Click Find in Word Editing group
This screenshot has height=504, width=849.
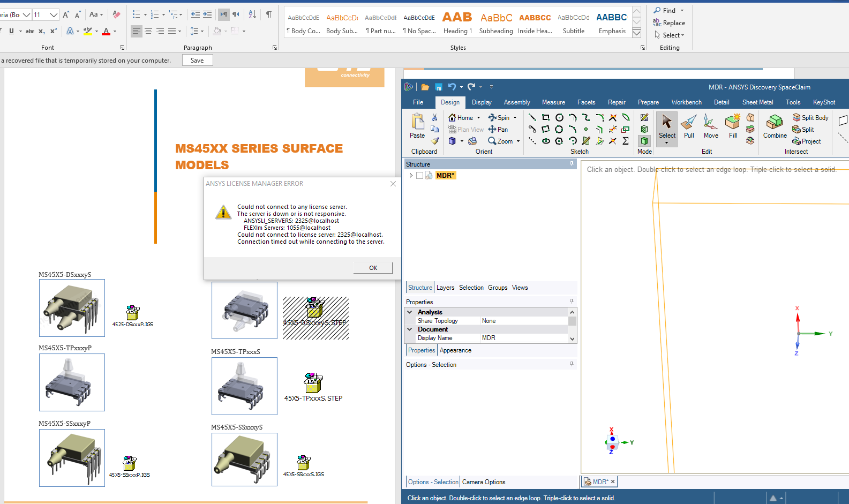tap(664, 10)
